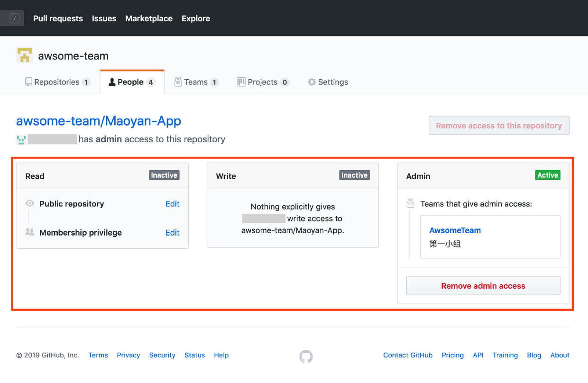Click the GitHub Octocat logo in footer
Image resolution: width=588 pixels, height=383 pixels.
[x=306, y=356]
